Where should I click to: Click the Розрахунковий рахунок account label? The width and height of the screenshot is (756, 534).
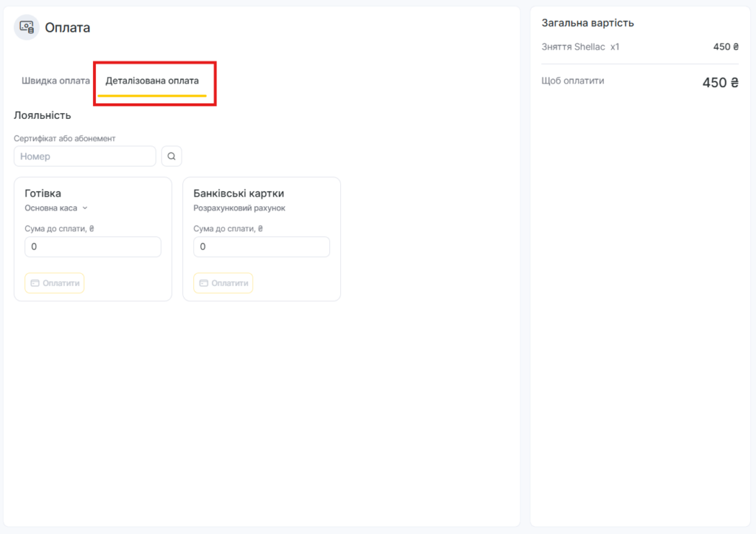pyautogui.click(x=239, y=208)
